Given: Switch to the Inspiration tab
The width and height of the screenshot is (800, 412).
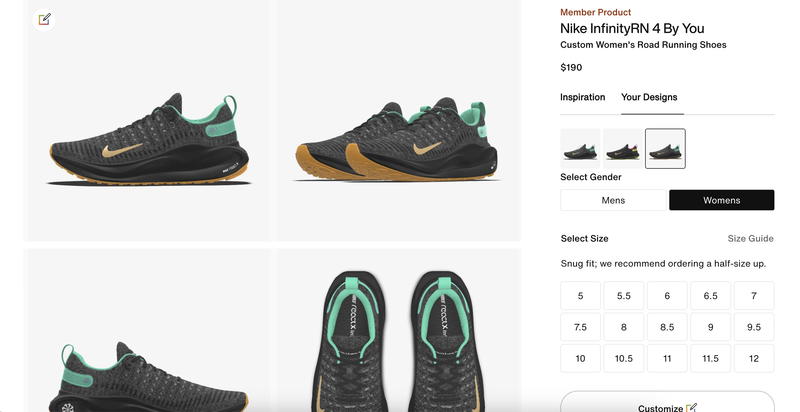Looking at the screenshot, I should coord(582,97).
